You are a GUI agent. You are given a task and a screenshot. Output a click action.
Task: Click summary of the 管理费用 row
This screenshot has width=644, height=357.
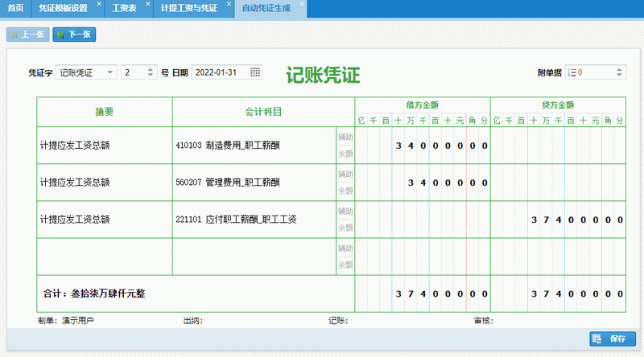[x=105, y=183]
